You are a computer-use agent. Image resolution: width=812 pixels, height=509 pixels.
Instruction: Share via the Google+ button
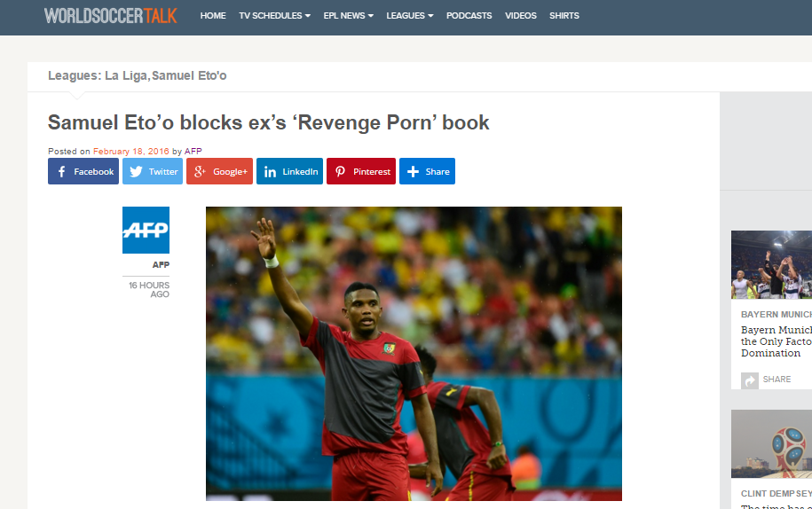[x=219, y=171]
